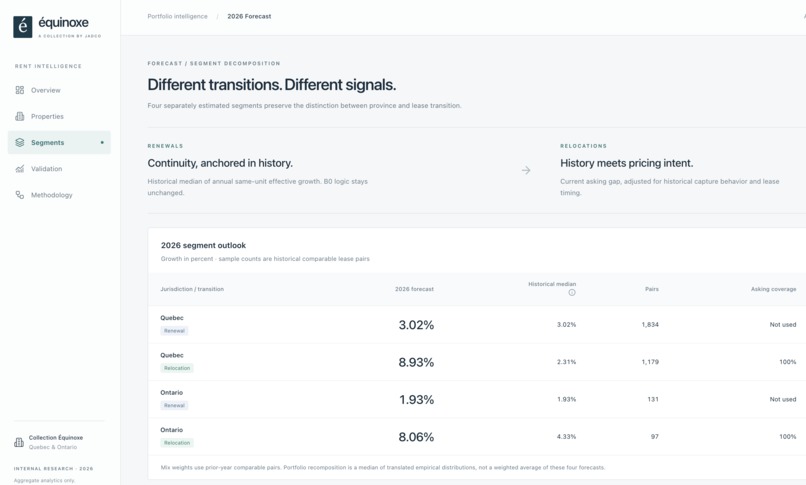Click the Historical median column header
Image resolution: width=806 pixels, height=485 pixels.
(x=552, y=284)
